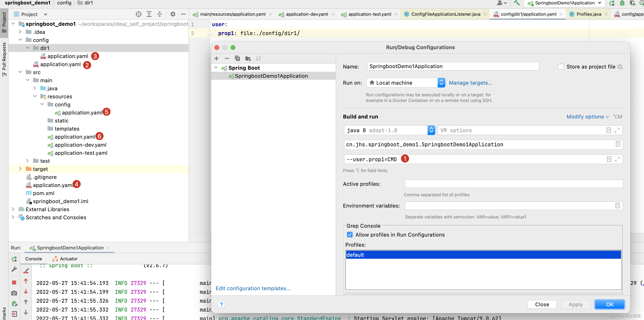
Task: Add new configuration with plus icon
Action: pyautogui.click(x=216, y=58)
